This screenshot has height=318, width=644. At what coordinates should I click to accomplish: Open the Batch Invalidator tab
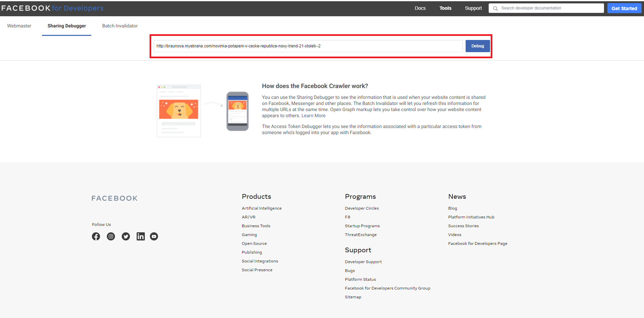pos(120,26)
